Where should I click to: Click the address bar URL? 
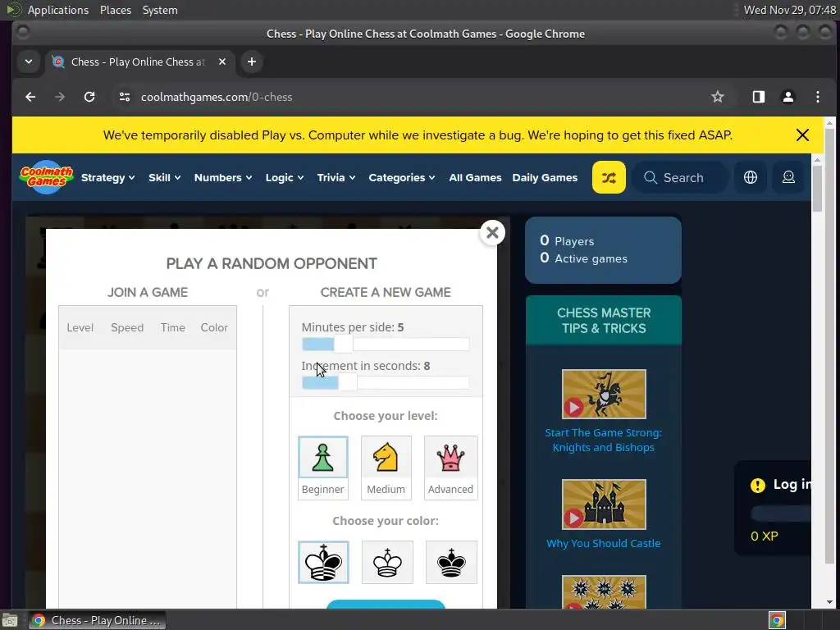tap(217, 97)
